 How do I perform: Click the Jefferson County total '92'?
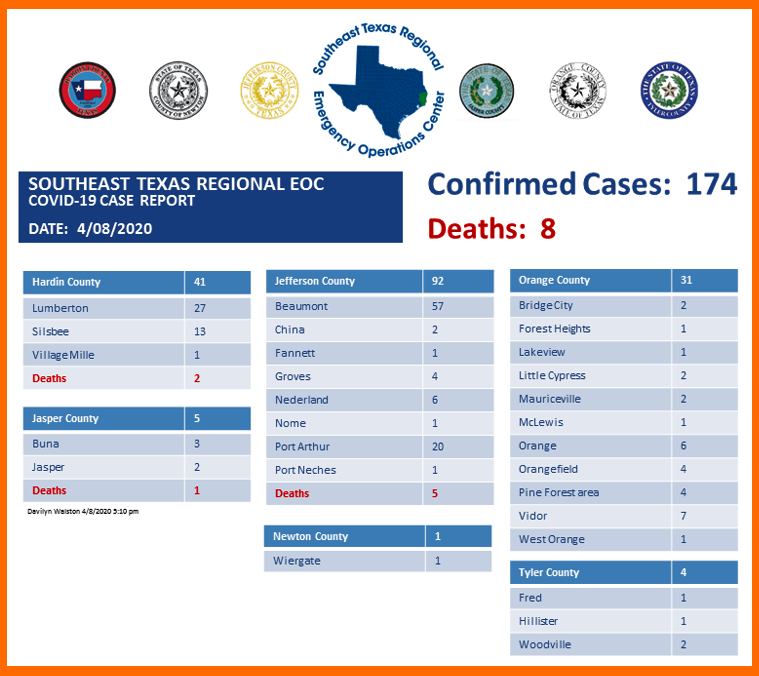click(x=438, y=281)
